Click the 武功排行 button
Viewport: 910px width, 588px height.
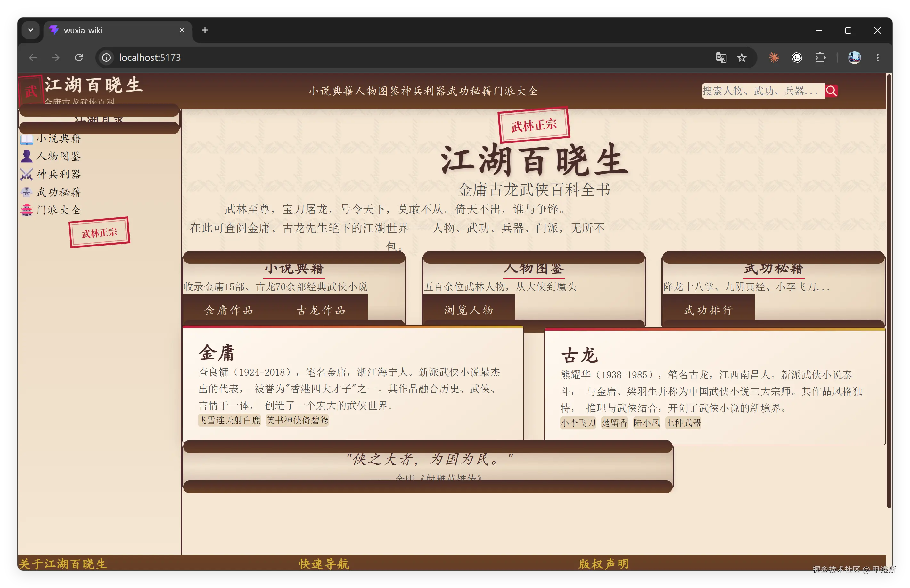[x=709, y=310]
